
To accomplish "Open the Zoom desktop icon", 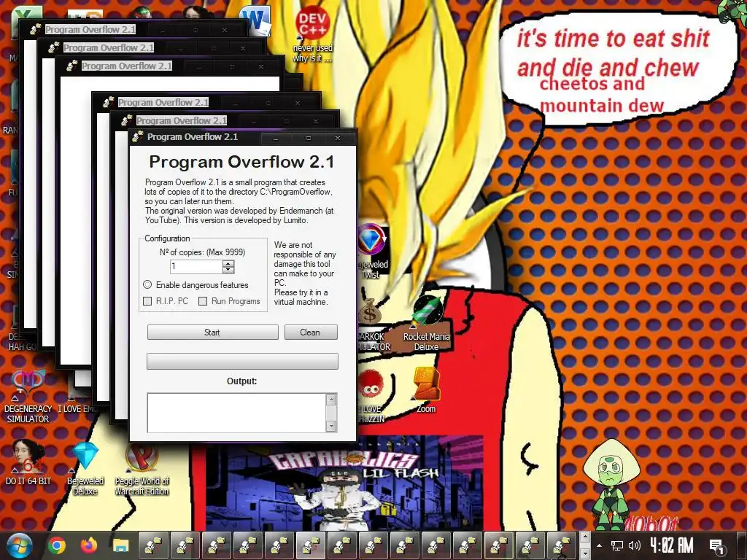I will [x=426, y=391].
